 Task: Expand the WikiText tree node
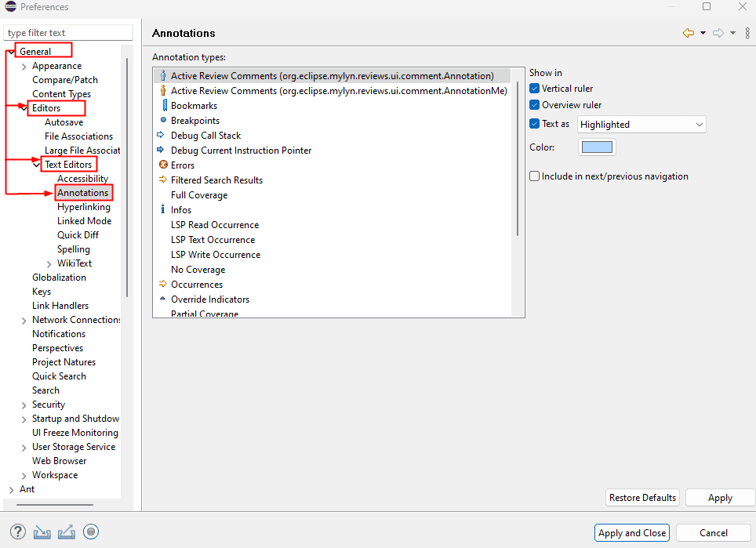pyautogui.click(x=49, y=264)
